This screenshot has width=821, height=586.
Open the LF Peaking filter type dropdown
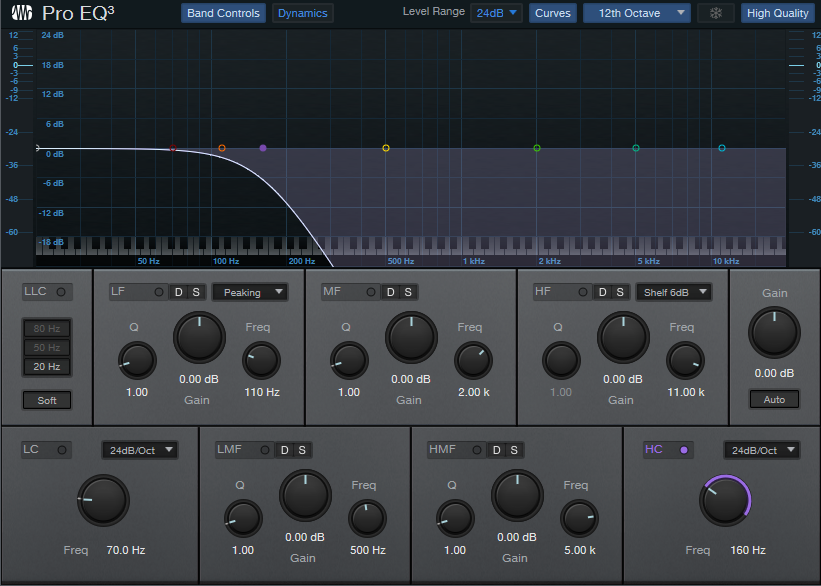pyautogui.click(x=250, y=292)
